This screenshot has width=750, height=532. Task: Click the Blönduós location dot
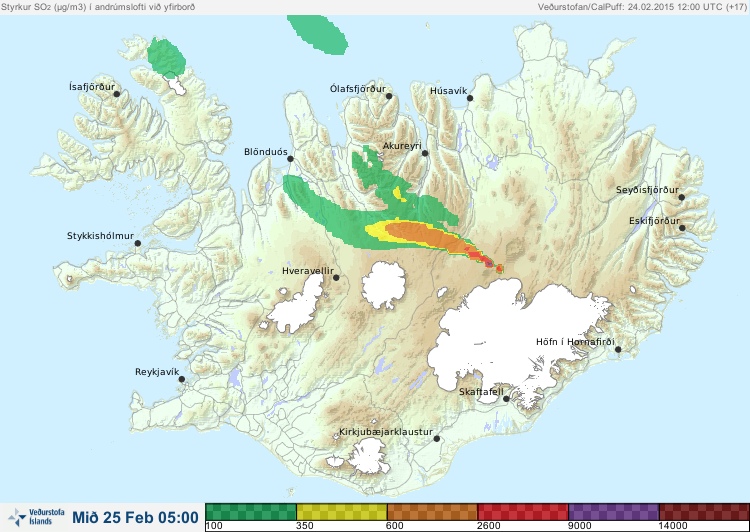point(290,158)
